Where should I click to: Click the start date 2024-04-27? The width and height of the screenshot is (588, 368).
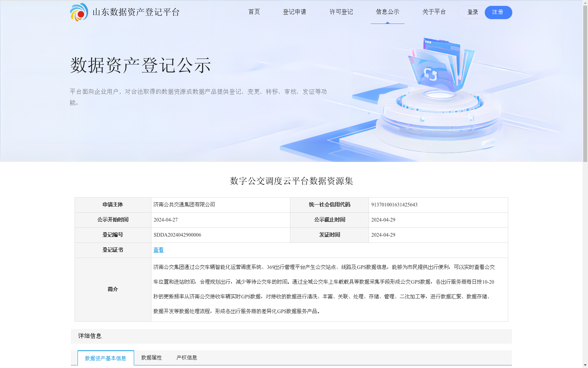165,220
